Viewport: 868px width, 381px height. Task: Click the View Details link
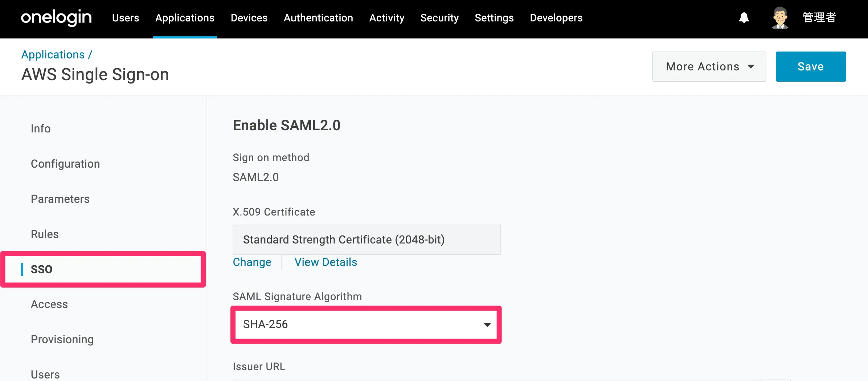[325, 262]
